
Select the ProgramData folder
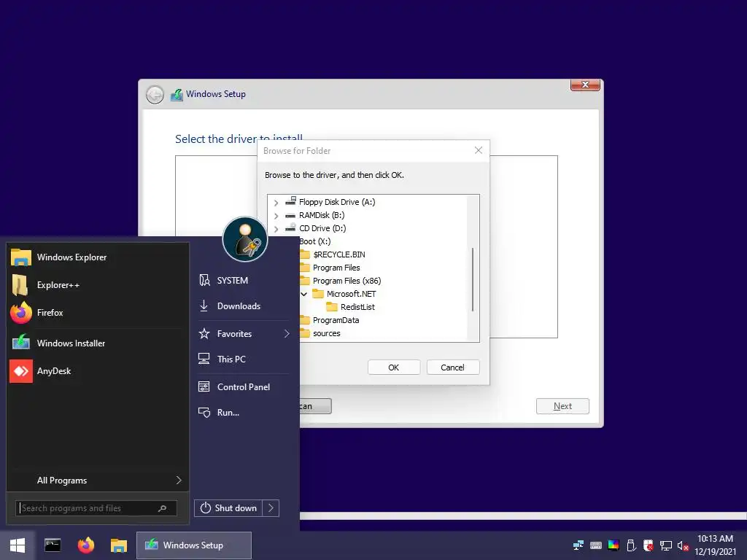tap(336, 320)
